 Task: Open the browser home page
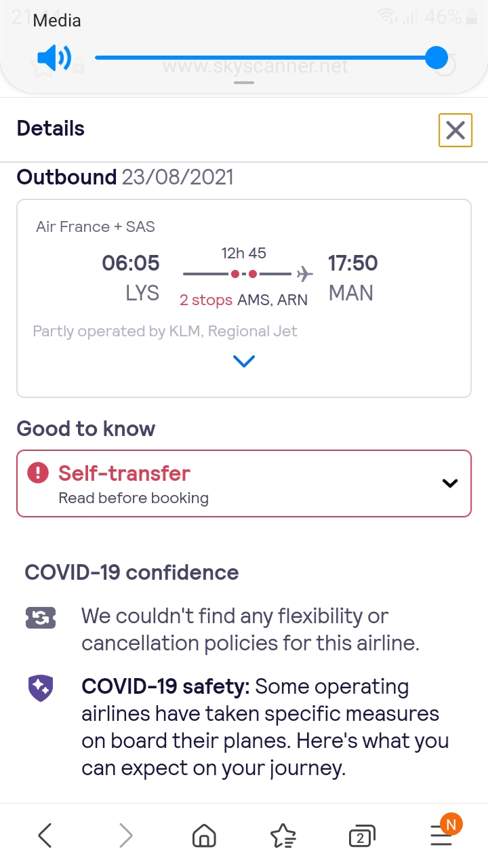204,837
